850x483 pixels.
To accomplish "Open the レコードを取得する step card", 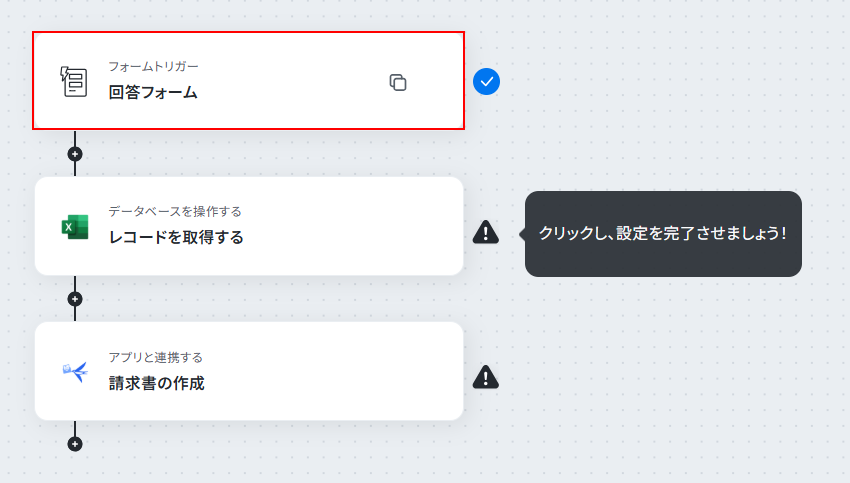I will tap(249, 226).
